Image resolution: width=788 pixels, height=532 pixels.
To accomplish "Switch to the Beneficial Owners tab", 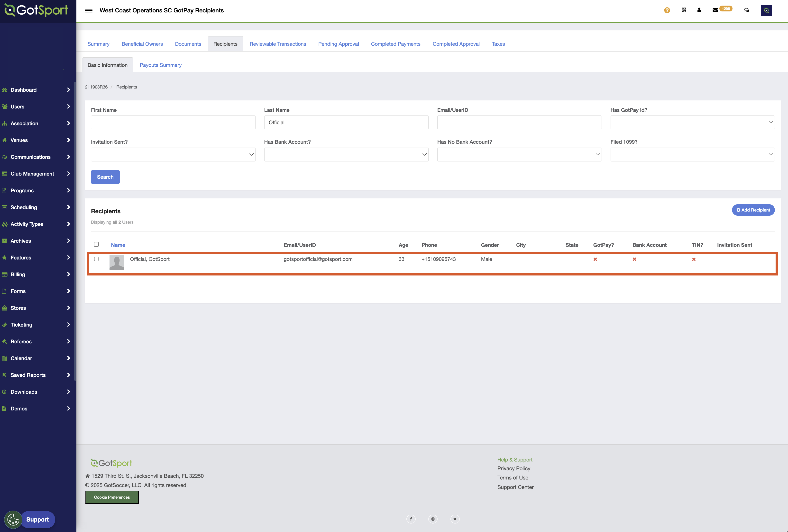I will coord(142,44).
